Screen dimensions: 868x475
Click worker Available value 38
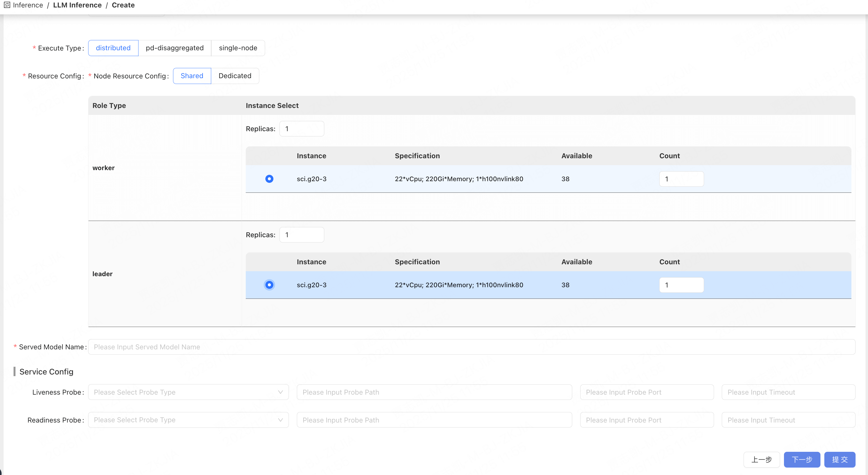click(x=565, y=179)
